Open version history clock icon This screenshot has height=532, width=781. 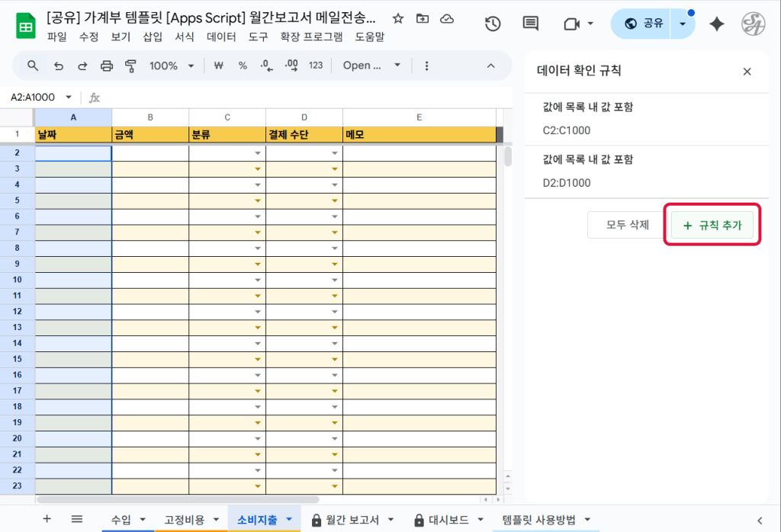coord(493,24)
